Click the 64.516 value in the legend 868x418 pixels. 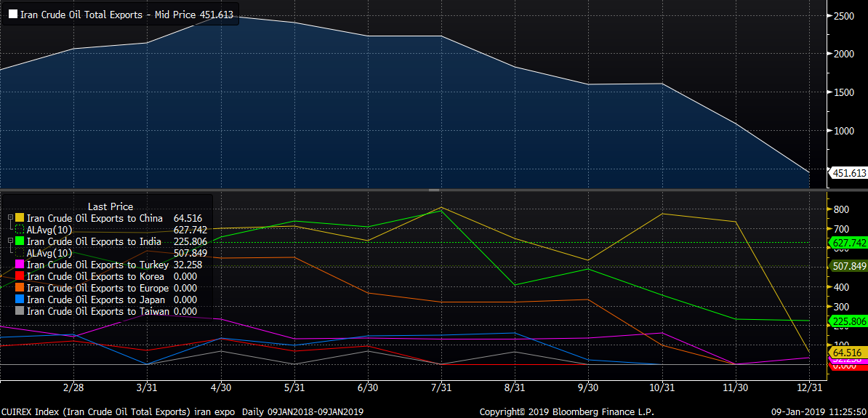coord(189,218)
